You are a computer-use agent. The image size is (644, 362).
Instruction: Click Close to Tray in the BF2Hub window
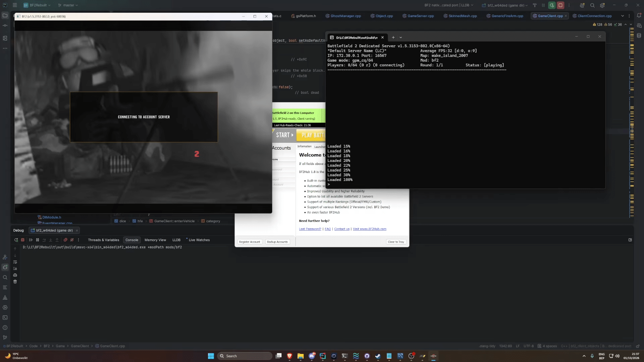point(396,242)
